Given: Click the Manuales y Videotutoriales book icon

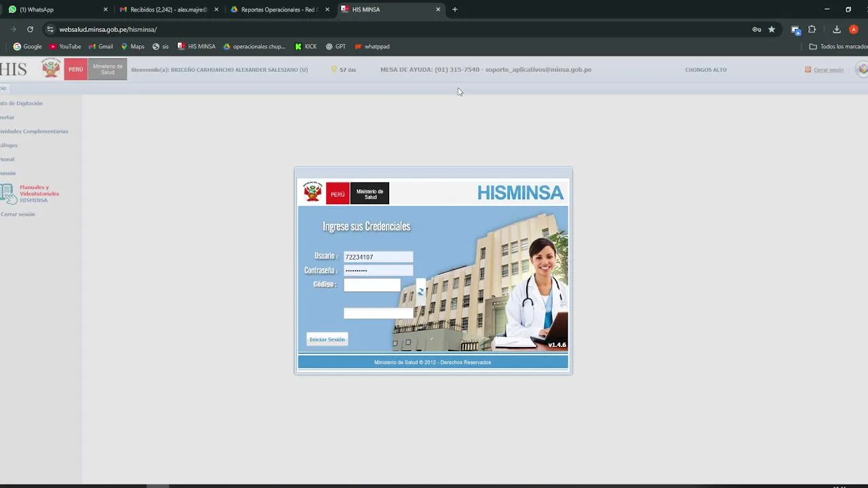Looking at the screenshot, I should coord(8,194).
